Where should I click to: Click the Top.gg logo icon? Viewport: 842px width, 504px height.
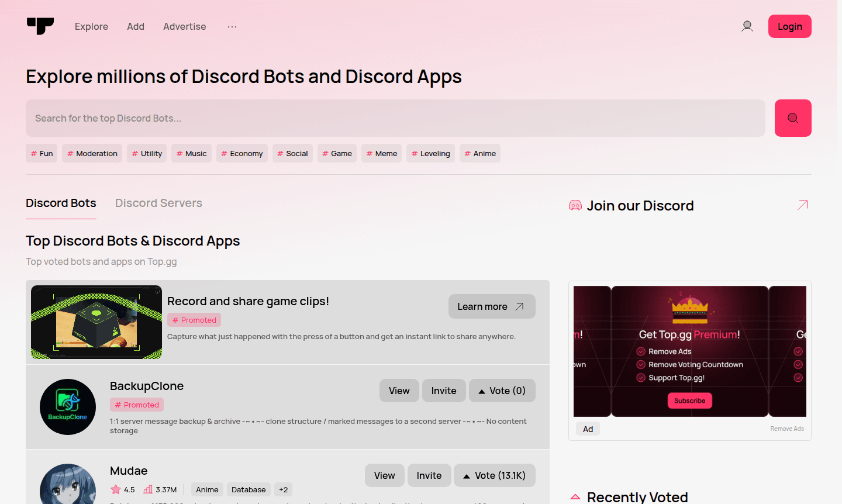[40, 26]
